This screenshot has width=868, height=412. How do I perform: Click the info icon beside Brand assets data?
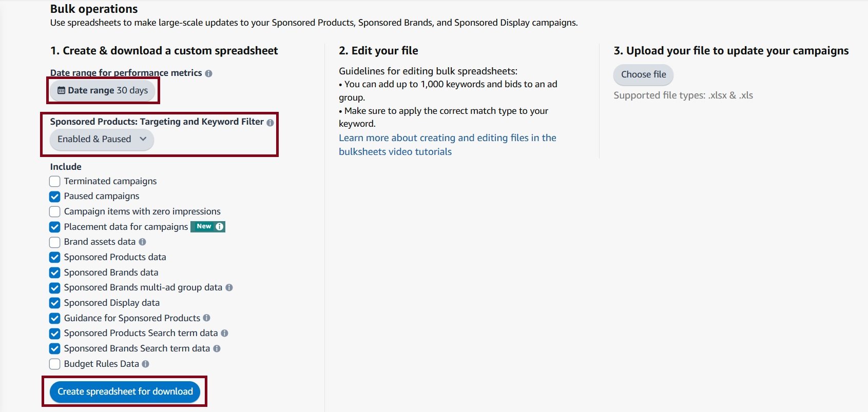click(142, 242)
